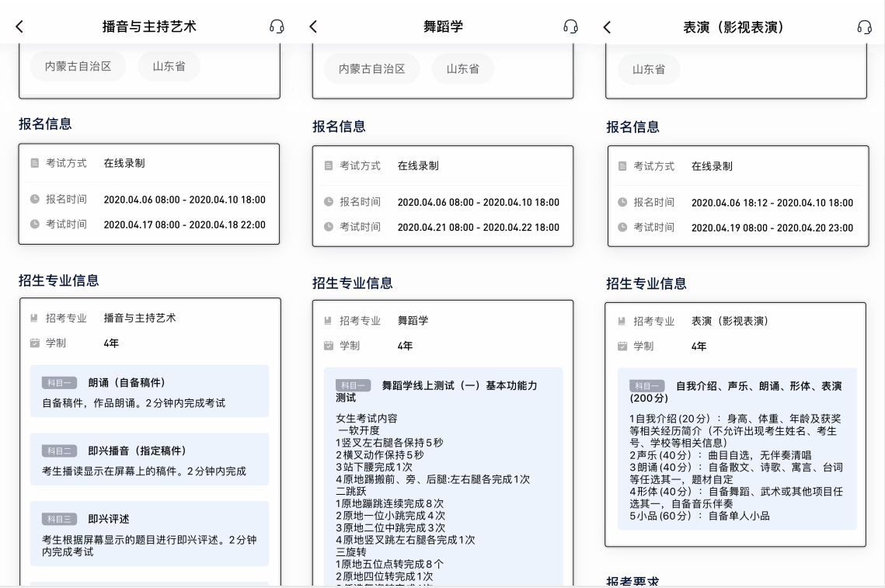Screen dimensions: 885x588
Task: Click 4年 value on 舞蹈学 page
Action: coord(406,346)
